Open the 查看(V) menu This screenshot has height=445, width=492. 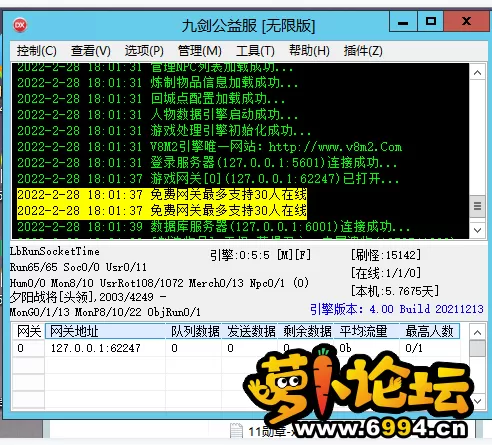click(x=90, y=51)
